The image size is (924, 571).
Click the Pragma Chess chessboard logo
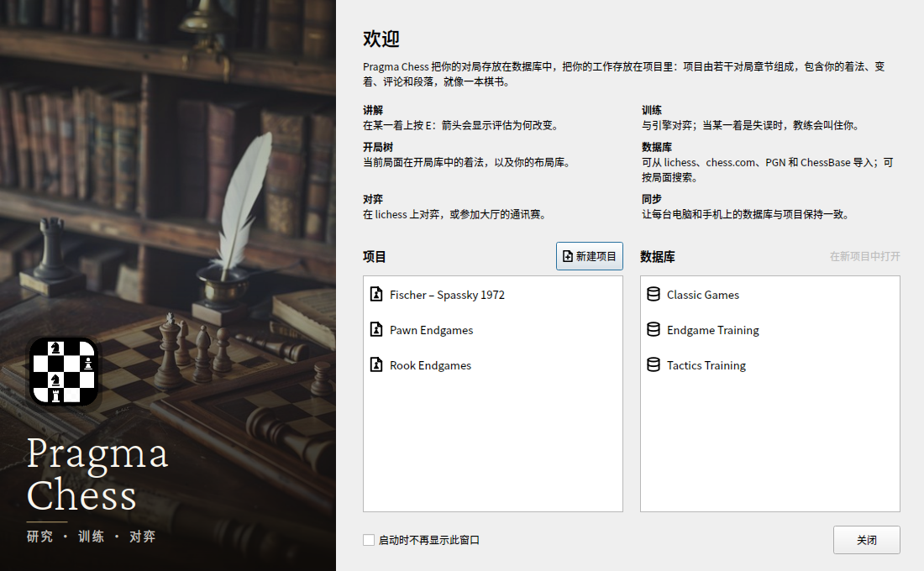point(64,372)
